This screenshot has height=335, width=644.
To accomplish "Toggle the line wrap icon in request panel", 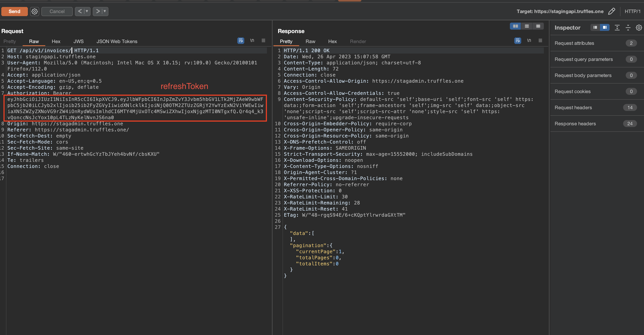I will [x=241, y=41].
